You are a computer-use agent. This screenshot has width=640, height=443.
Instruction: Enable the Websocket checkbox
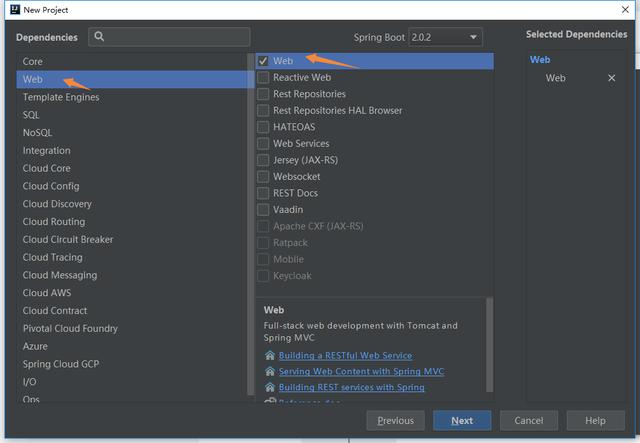coord(263,177)
